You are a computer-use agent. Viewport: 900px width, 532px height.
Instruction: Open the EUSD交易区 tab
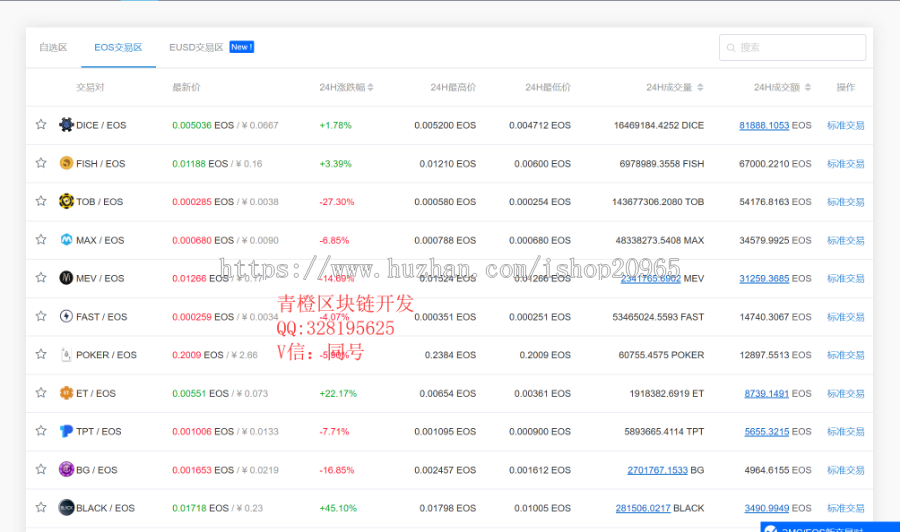(196, 48)
